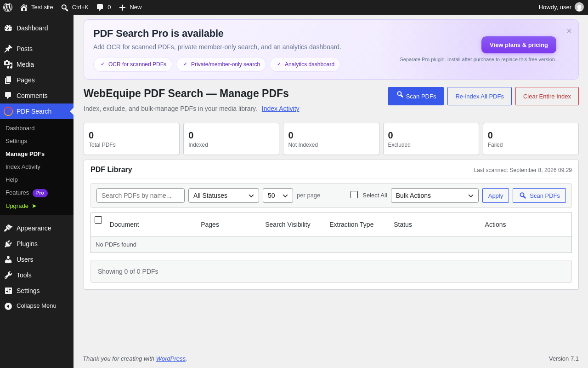588x368 pixels.
Task: Tick the Document column header checkbox
Action: [98, 220]
